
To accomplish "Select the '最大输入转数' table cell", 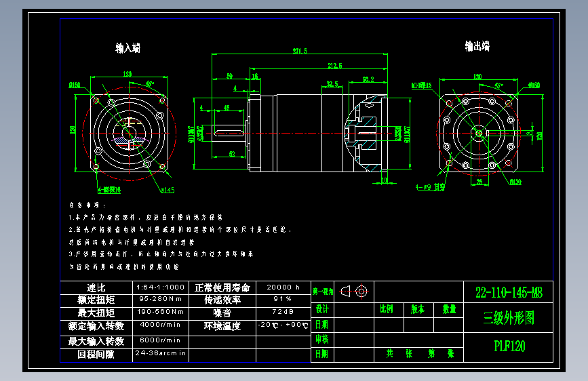I will 96,341.
